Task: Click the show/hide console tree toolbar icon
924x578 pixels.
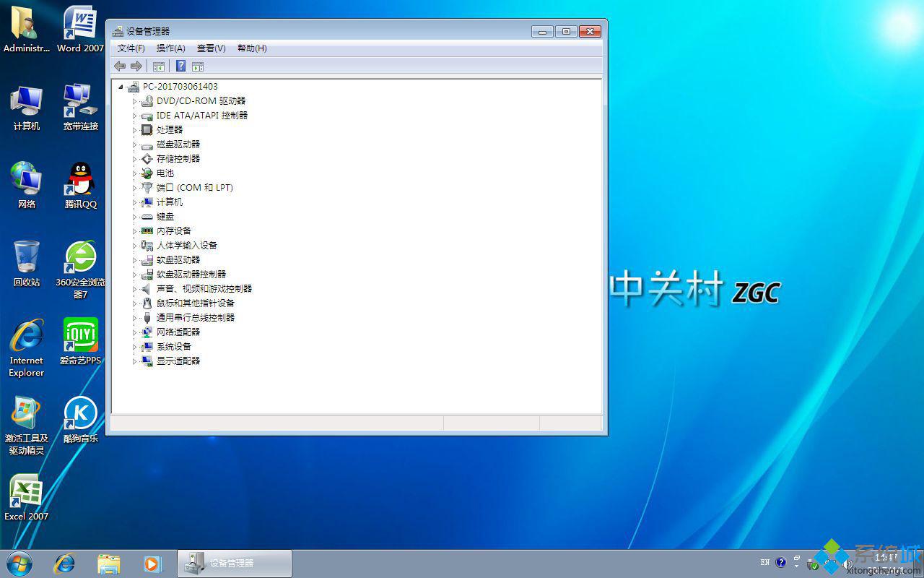Action: click(159, 66)
